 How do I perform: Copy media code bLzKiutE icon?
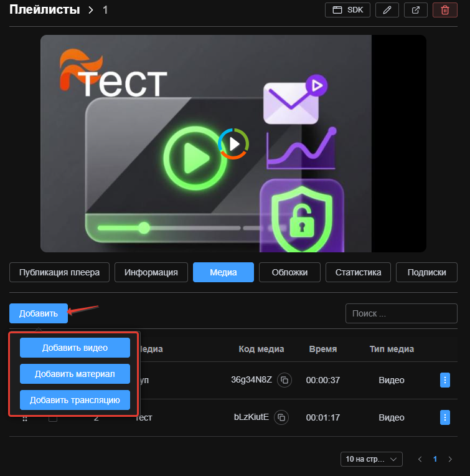pos(281,417)
